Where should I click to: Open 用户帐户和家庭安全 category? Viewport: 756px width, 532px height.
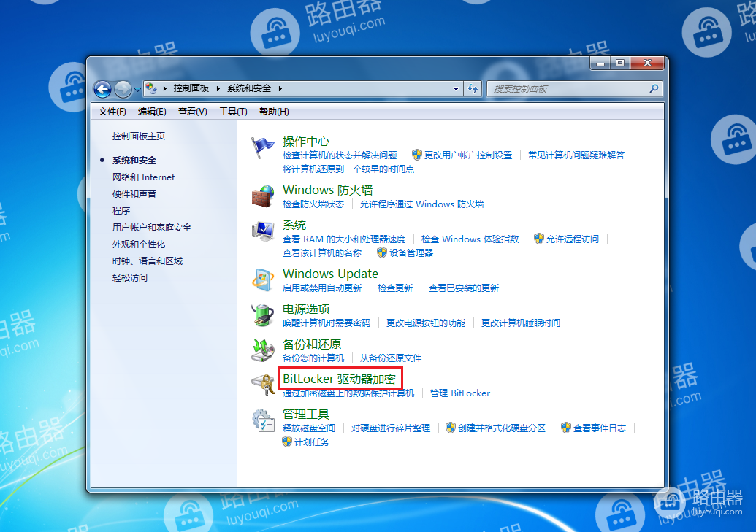pyautogui.click(x=151, y=228)
